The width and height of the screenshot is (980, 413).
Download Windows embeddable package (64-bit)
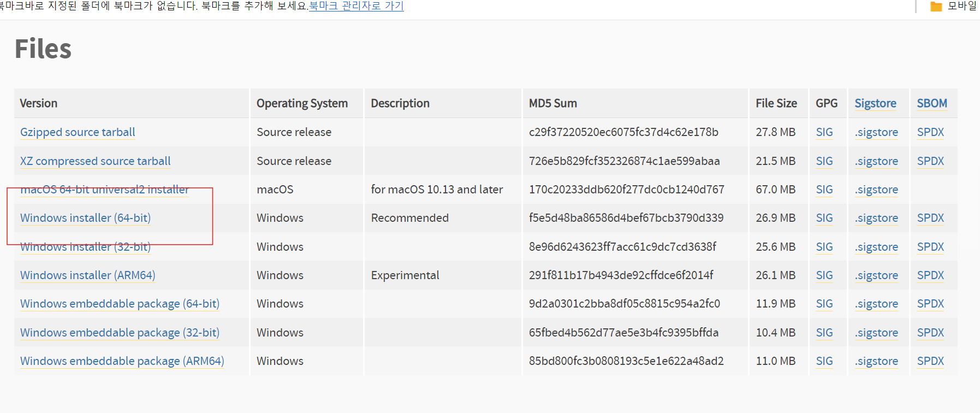[120, 304]
